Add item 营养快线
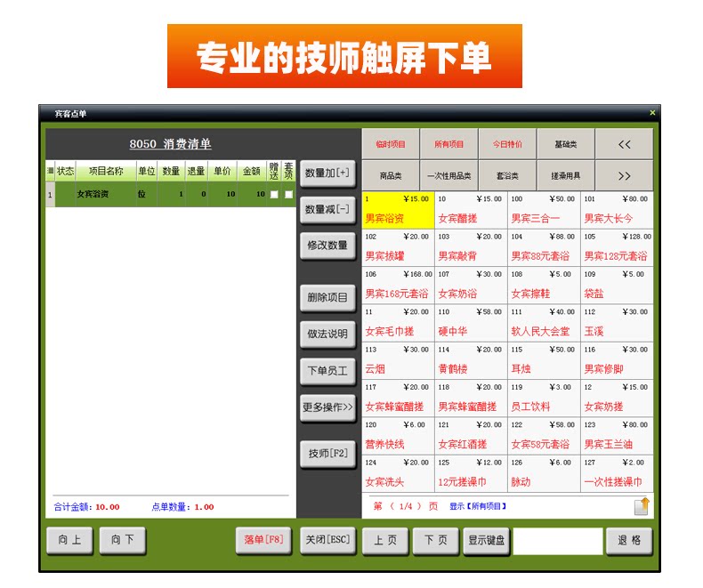This screenshot has height=588, width=703. coord(398,436)
